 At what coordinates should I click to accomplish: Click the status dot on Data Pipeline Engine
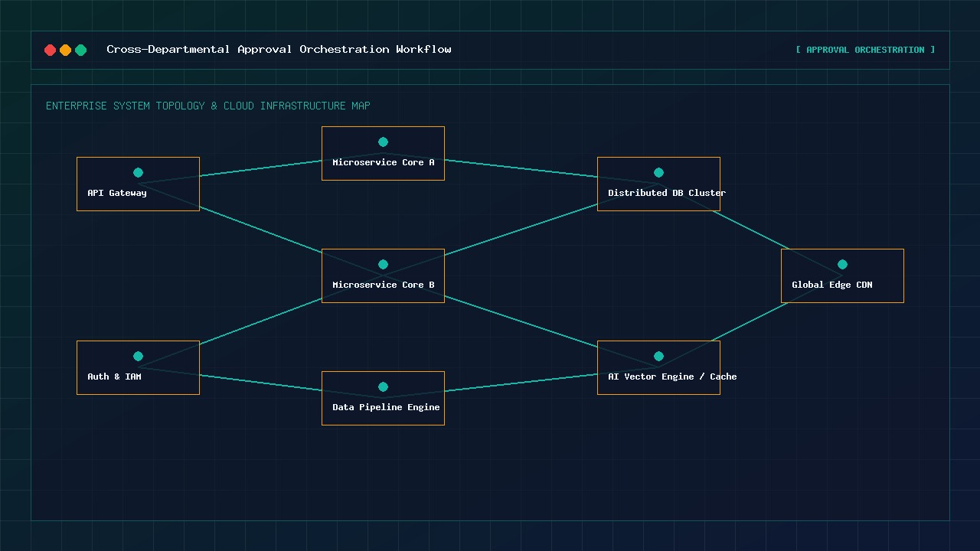coord(383,386)
